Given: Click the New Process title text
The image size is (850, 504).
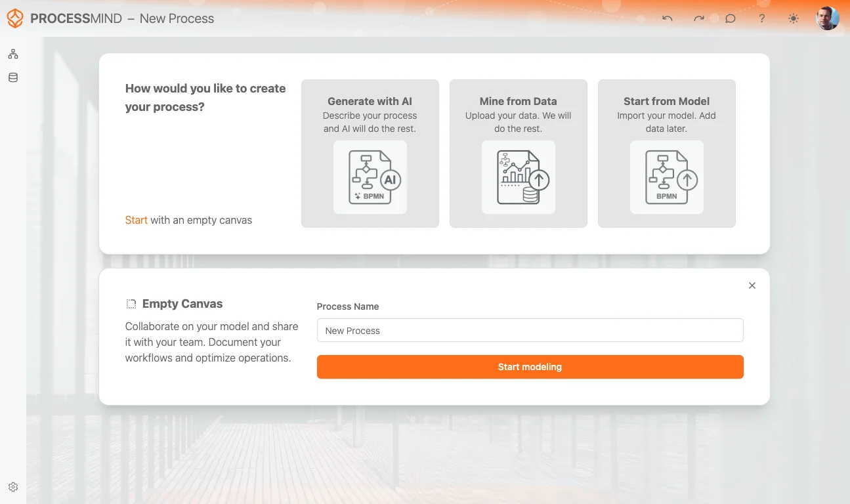Looking at the screenshot, I should [177, 18].
